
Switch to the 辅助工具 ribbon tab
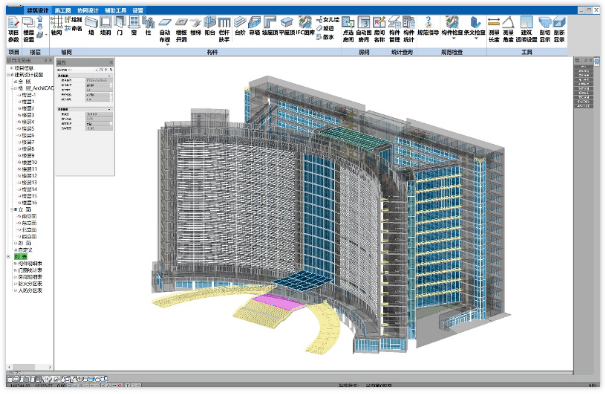click(115, 10)
